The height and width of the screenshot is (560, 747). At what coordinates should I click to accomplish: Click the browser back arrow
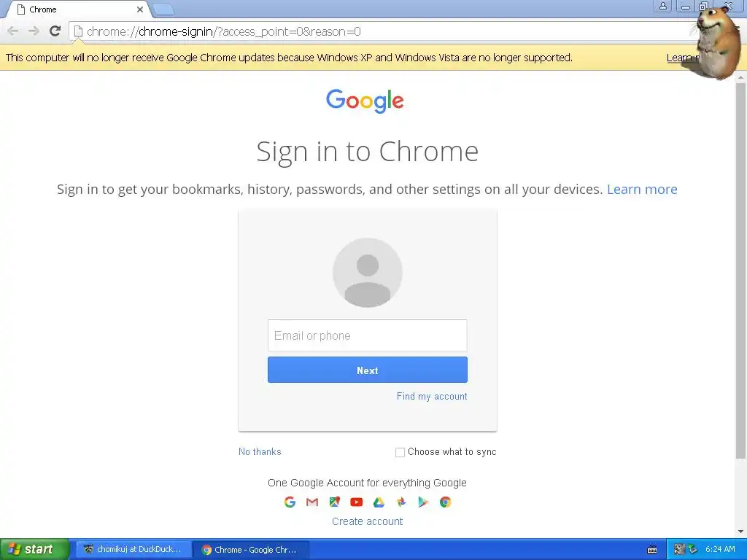[13, 31]
